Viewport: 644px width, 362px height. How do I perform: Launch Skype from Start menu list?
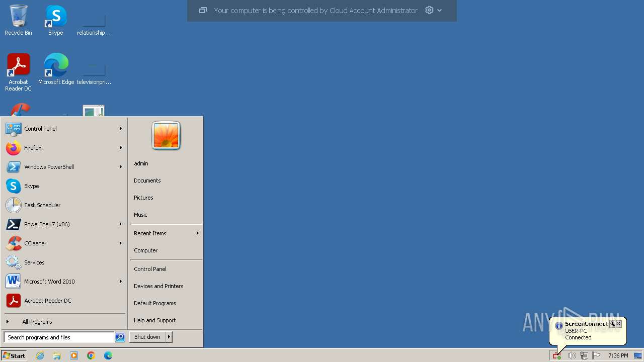pyautogui.click(x=64, y=186)
